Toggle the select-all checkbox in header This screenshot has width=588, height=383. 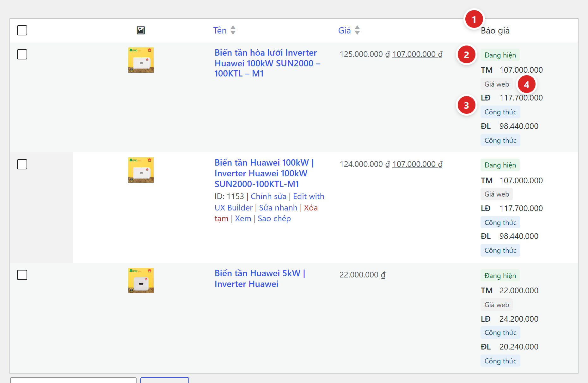point(22,30)
